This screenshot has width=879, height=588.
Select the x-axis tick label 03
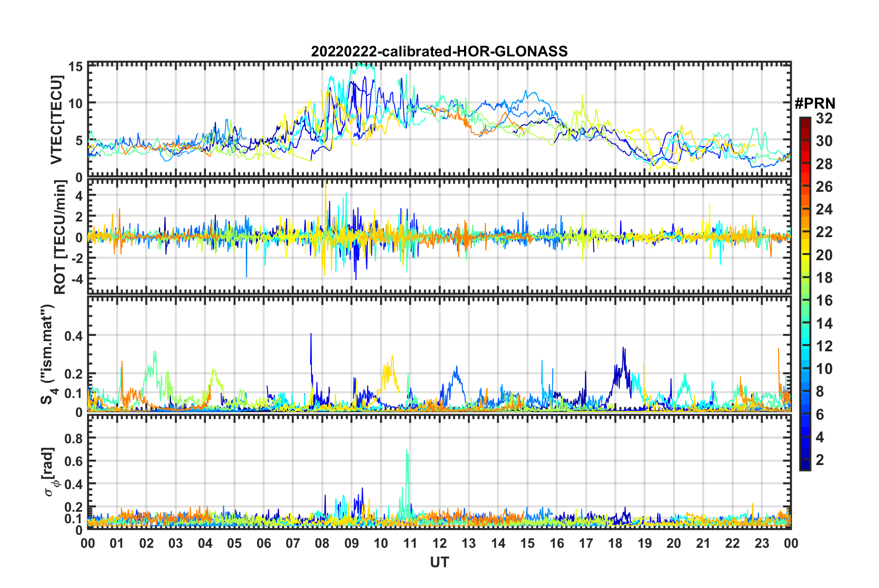coord(176,543)
